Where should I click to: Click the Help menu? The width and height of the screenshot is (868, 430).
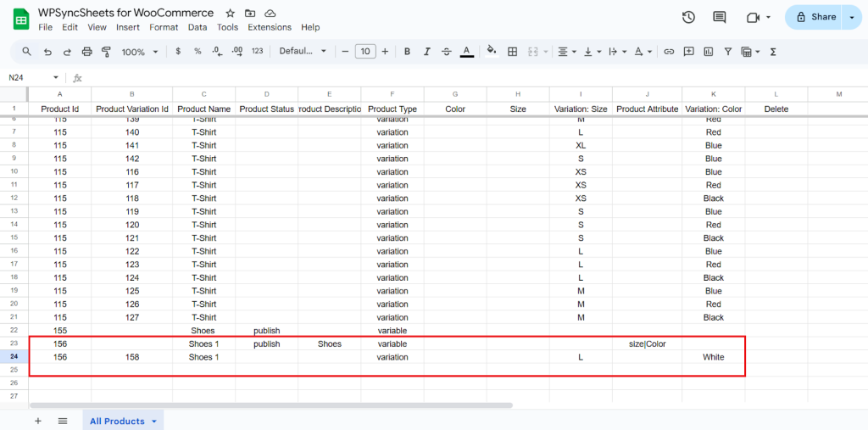310,27
